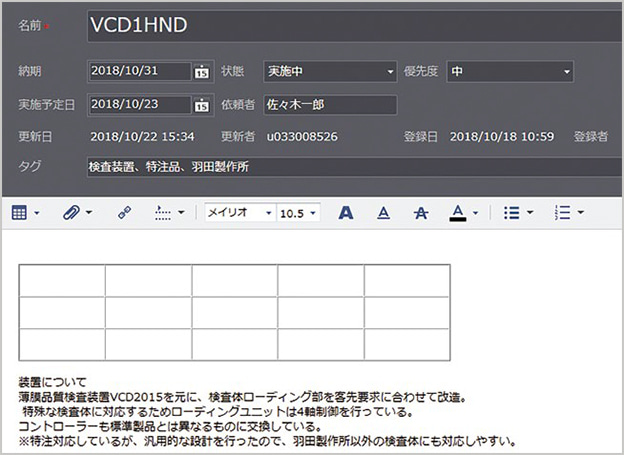Open the 優先度 dropdown showing 中
The image size is (624, 455).
[x=510, y=72]
